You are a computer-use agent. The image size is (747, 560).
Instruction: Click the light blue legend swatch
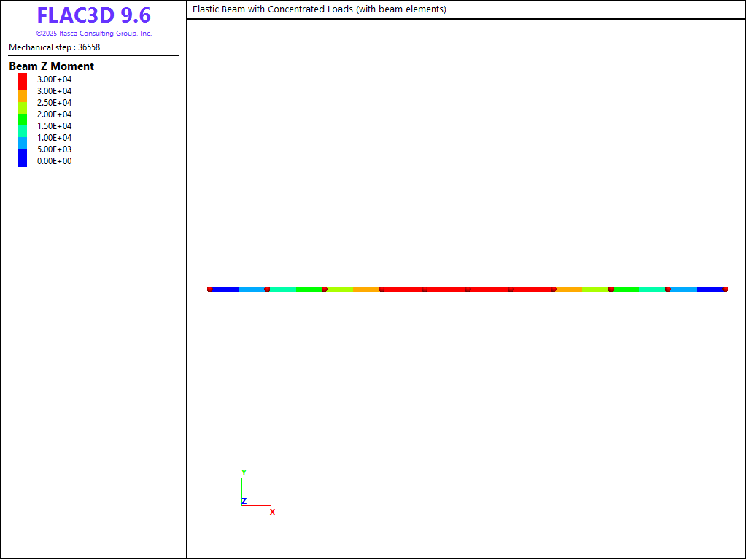click(23, 142)
